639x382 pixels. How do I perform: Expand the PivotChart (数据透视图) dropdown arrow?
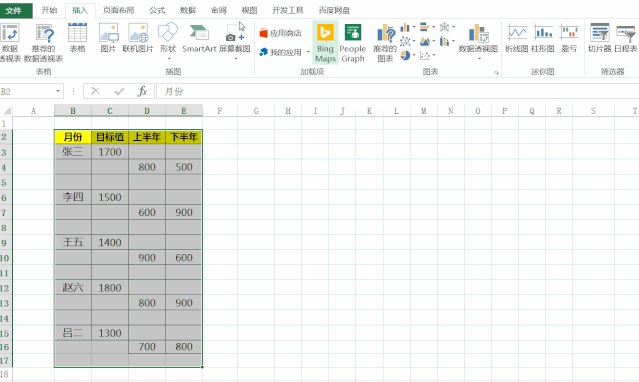coord(479,59)
